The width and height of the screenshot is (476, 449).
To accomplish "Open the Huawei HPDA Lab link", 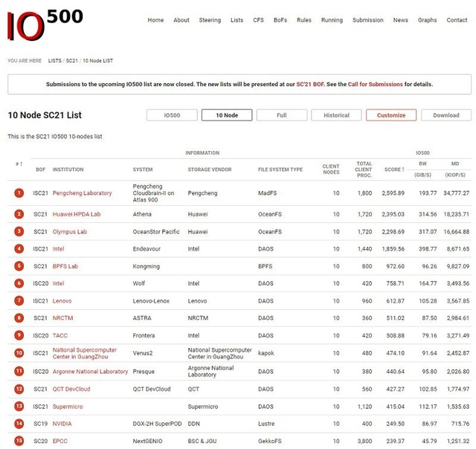I will (x=77, y=214).
